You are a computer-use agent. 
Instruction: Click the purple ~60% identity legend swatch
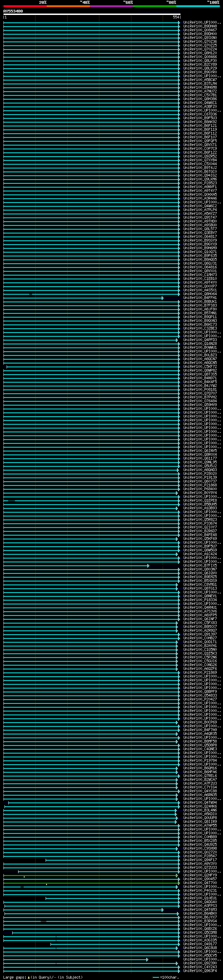111,6
